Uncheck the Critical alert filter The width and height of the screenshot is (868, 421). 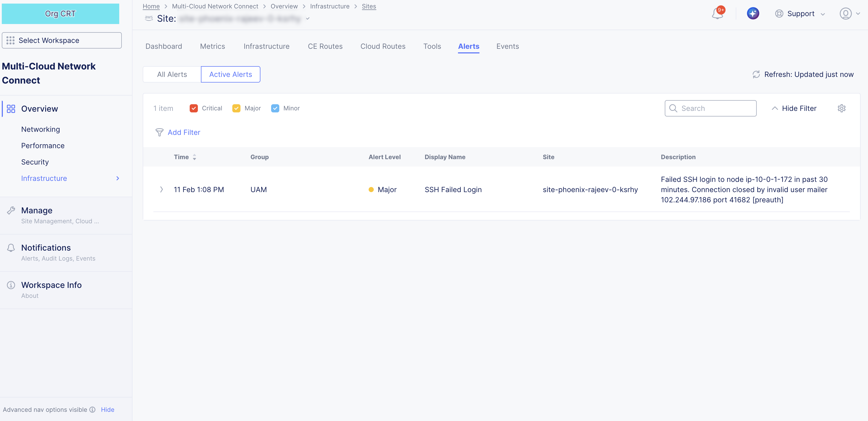coord(194,108)
